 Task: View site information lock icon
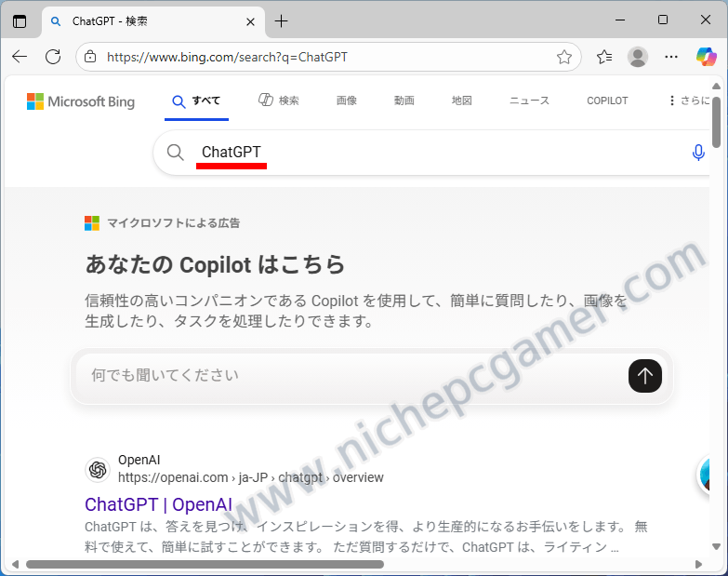point(90,57)
